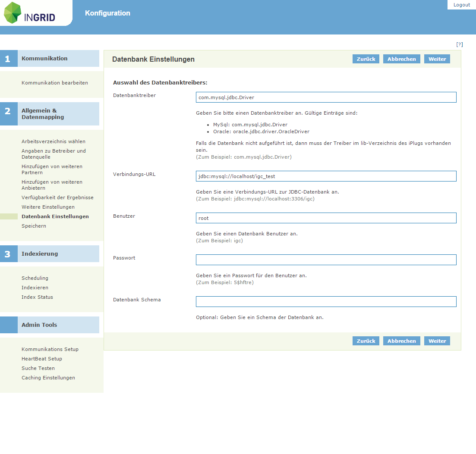Screen dimensions: 476x454
Task: Open the Admin Tools section
Action: [x=40, y=324]
